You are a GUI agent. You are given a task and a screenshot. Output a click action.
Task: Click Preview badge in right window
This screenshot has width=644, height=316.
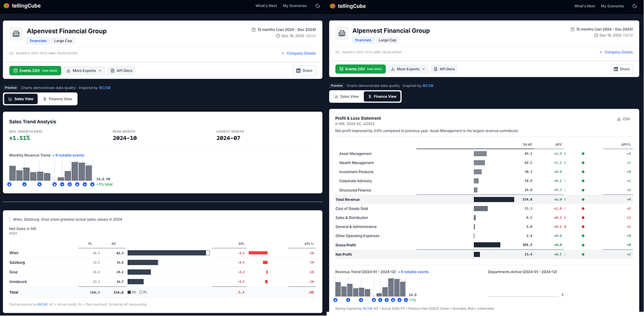point(337,85)
